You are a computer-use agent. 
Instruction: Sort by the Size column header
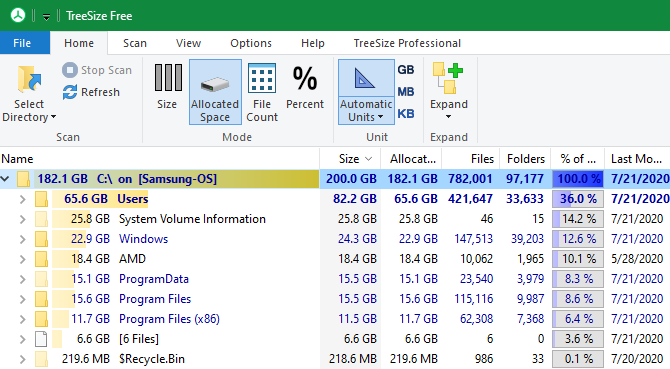point(350,159)
